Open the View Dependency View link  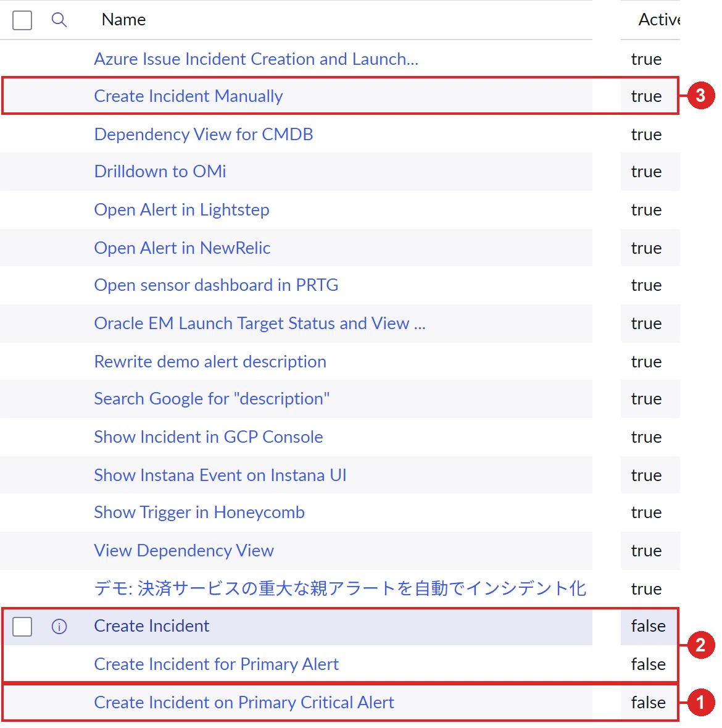(x=185, y=551)
